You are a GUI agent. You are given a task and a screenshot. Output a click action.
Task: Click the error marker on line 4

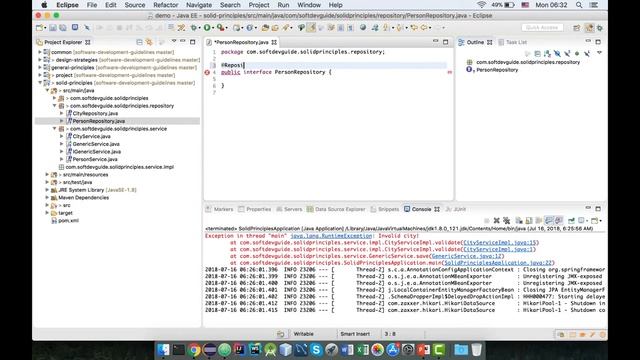207,72
